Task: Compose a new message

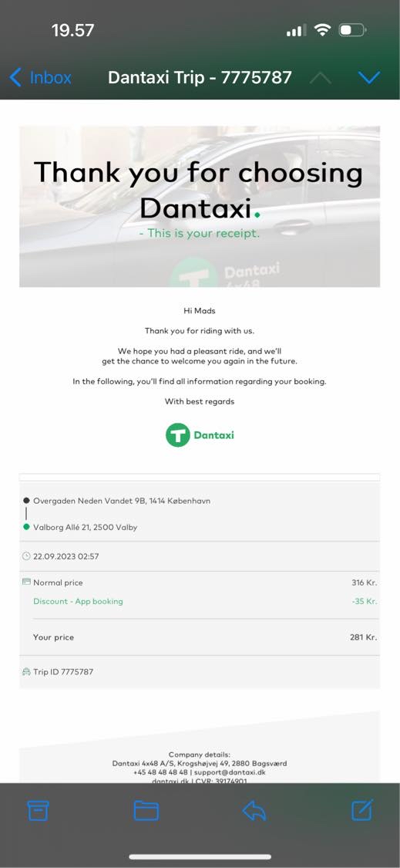Action: [x=362, y=810]
